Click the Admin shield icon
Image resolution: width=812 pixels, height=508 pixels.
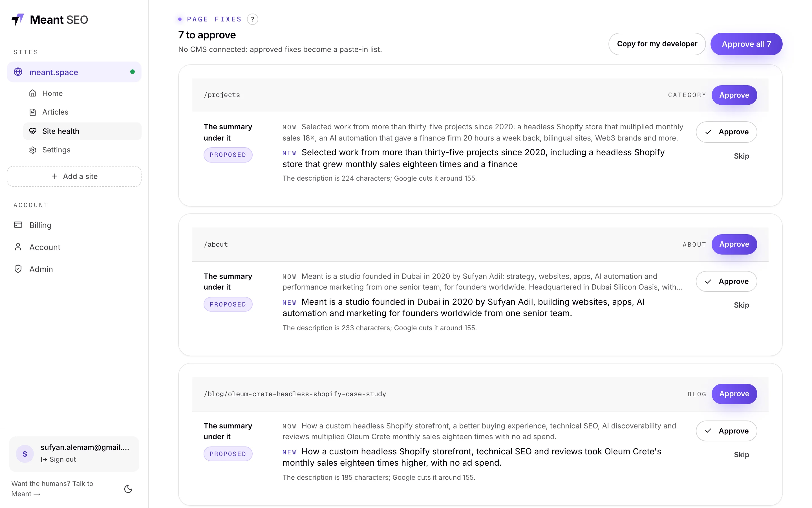(18, 269)
